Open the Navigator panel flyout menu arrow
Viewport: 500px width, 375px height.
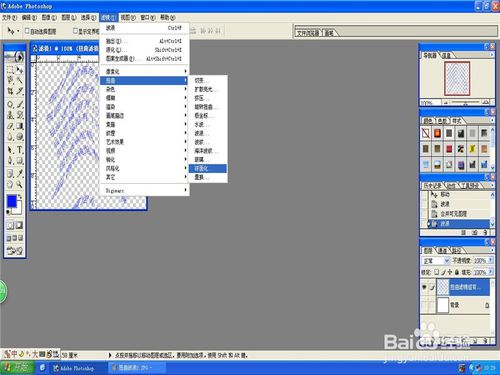[x=492, y=54]
